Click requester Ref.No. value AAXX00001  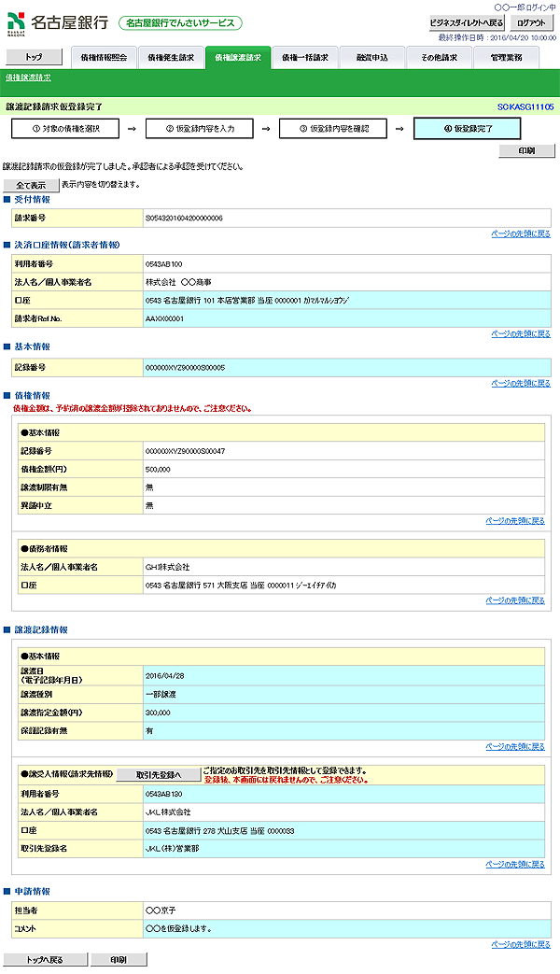pyautogui.click(x=164, y=319)
